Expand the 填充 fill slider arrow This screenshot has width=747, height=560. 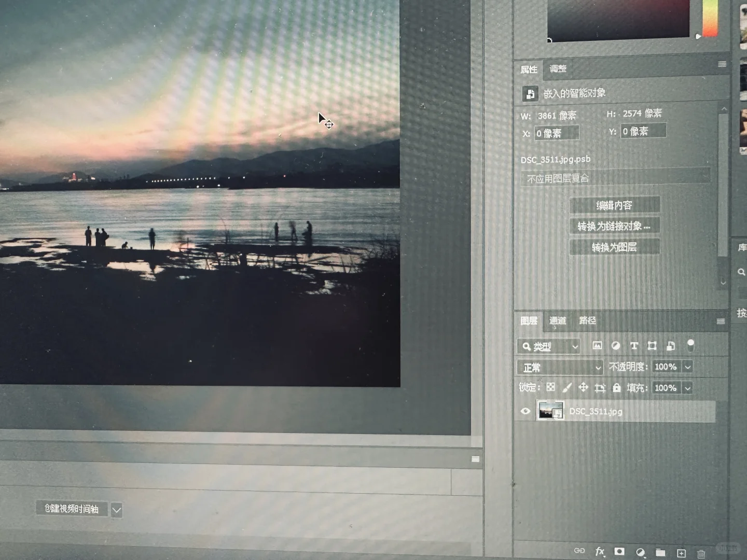point(688,388)
